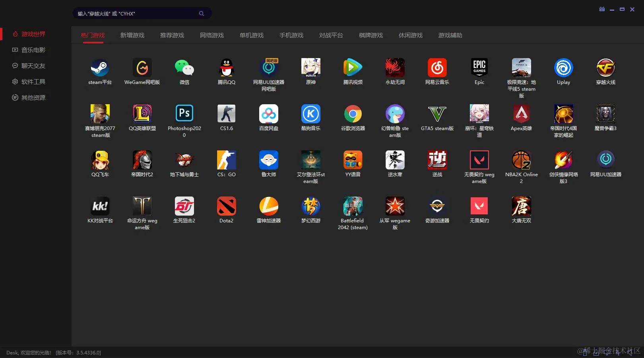
Task: Open the KK对战平台 icon
Action: 100,206
